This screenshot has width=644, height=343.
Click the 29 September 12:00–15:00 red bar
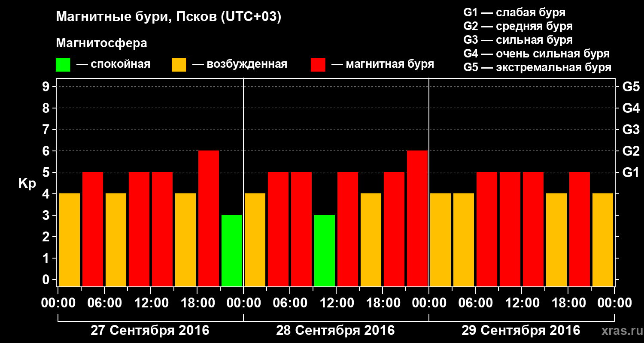tap(533, 229)
